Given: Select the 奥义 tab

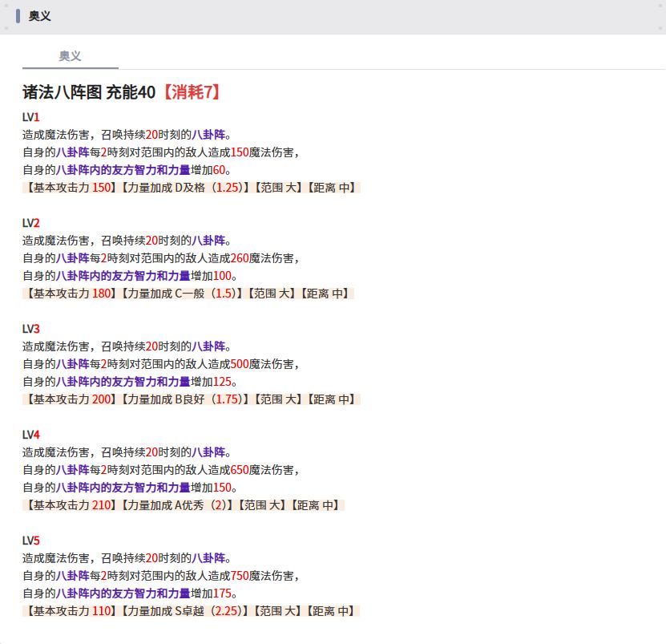Looking at the screenshot, I should 70,55.
